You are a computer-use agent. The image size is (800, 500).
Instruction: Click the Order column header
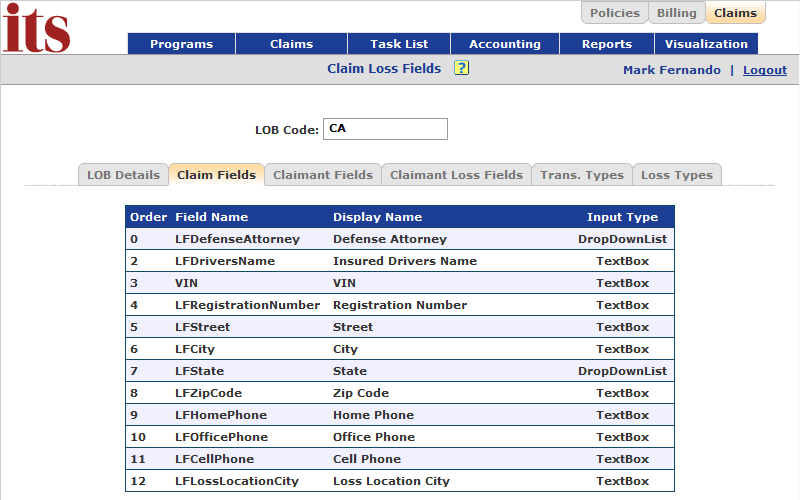click(148, 217)
